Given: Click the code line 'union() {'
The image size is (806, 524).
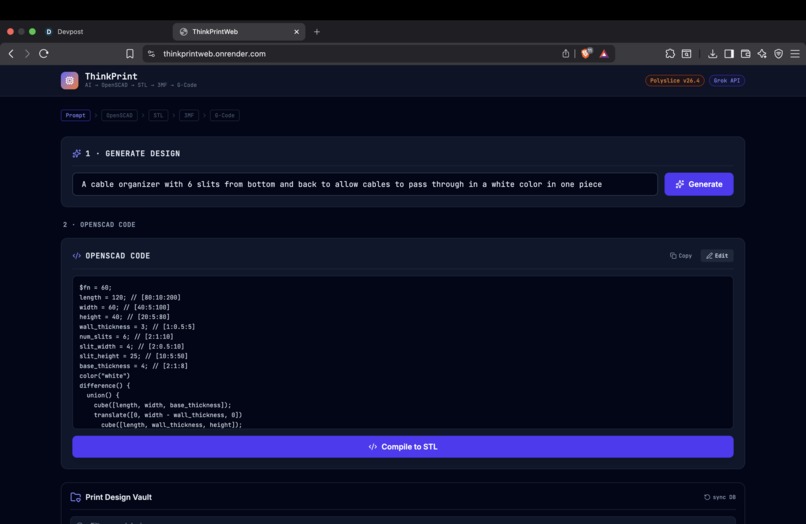Looking at the screenshot, I should coord(103,395).
